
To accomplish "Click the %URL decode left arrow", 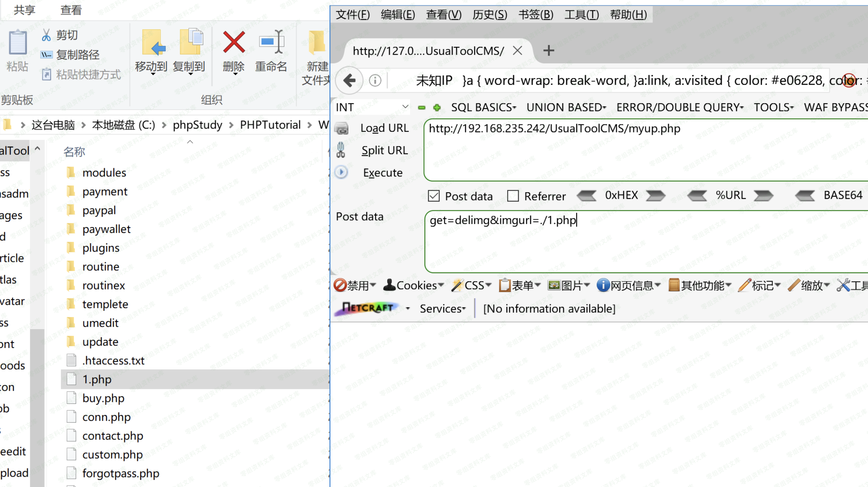I will [697, 195].
